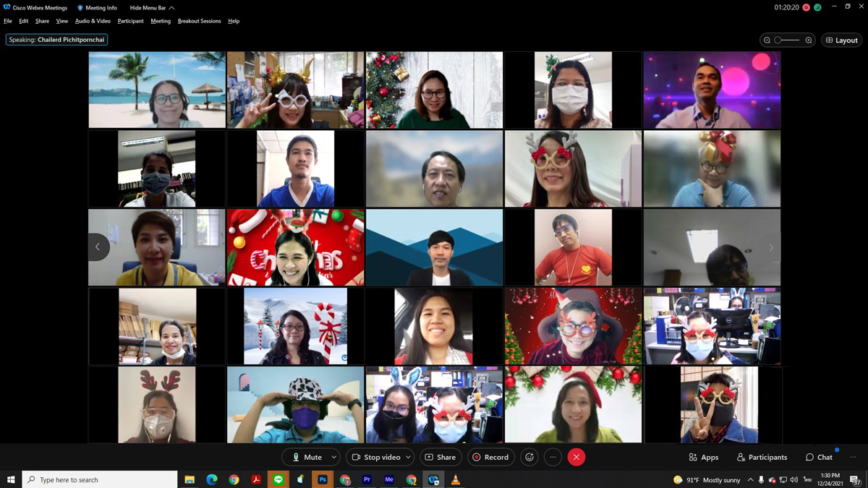Viewport: 868px width, 488px height.
Task: Start recording with Record button
Action: [490, 457]
